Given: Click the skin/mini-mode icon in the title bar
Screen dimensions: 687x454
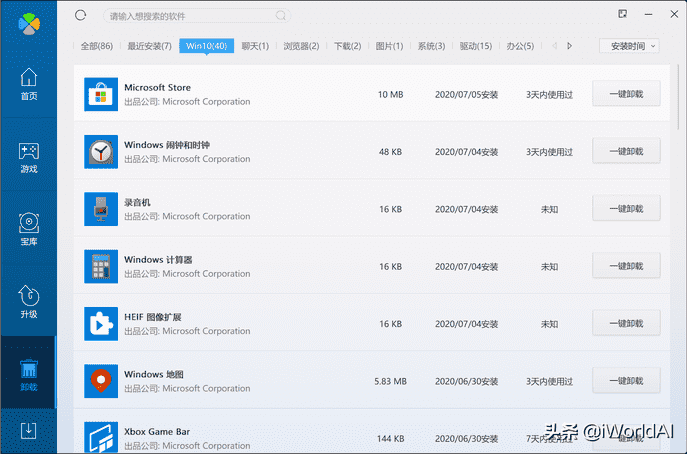Looking at the screenshot, I should [x=623, y=14].
